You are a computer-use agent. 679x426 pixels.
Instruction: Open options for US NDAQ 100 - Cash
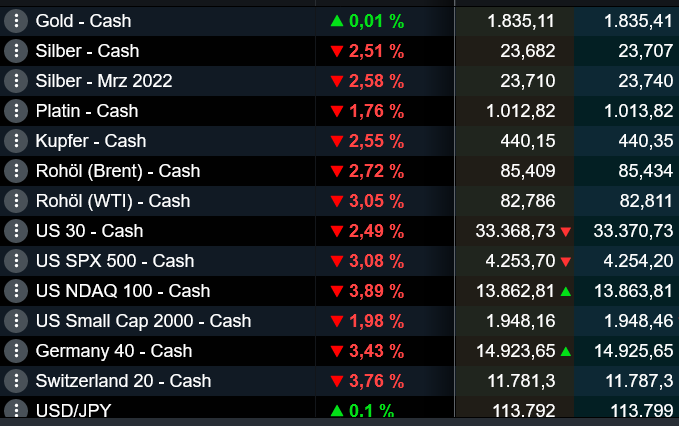tap(15, 291)
